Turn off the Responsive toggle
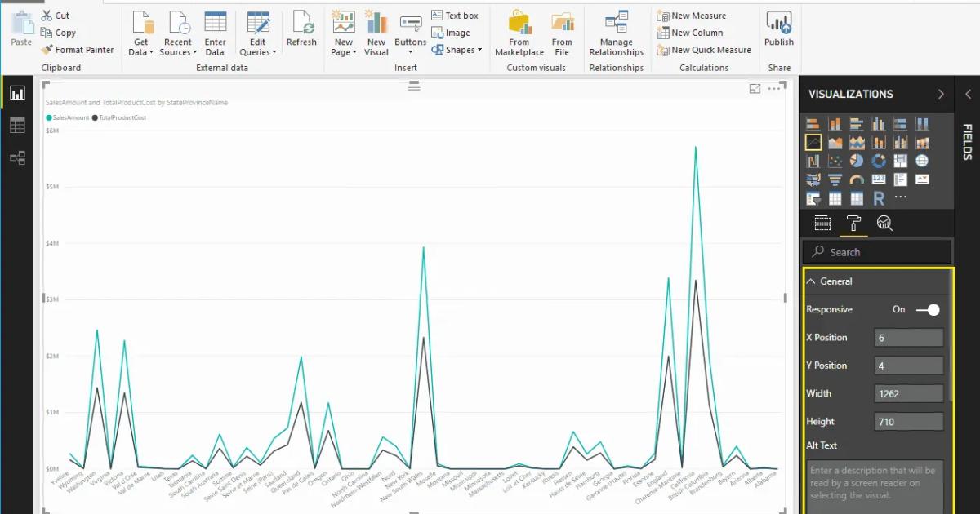Viewport: 980px width, 514px height. click(928, 310)
